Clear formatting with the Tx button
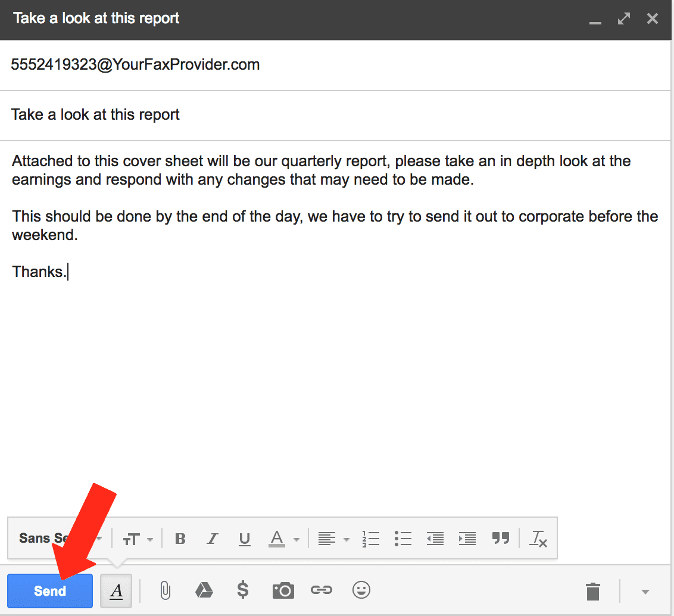Viewport: 674px width, 616px height. [x=538, y=538]
